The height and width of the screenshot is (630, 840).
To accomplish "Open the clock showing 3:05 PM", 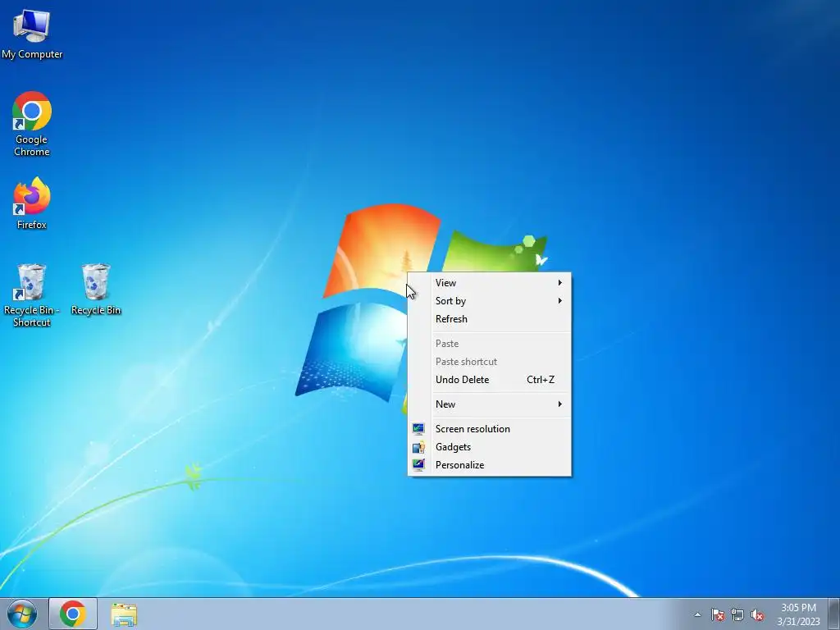I will [798, 614].
